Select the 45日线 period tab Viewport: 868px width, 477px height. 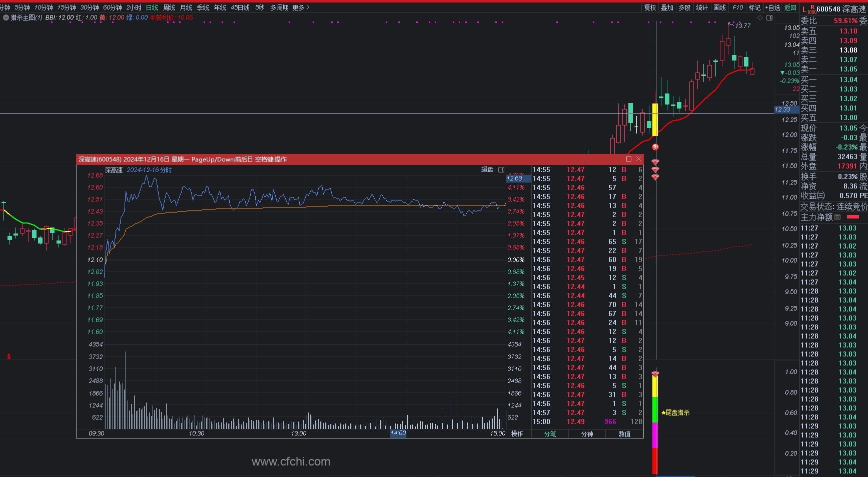tap(240, 7)
